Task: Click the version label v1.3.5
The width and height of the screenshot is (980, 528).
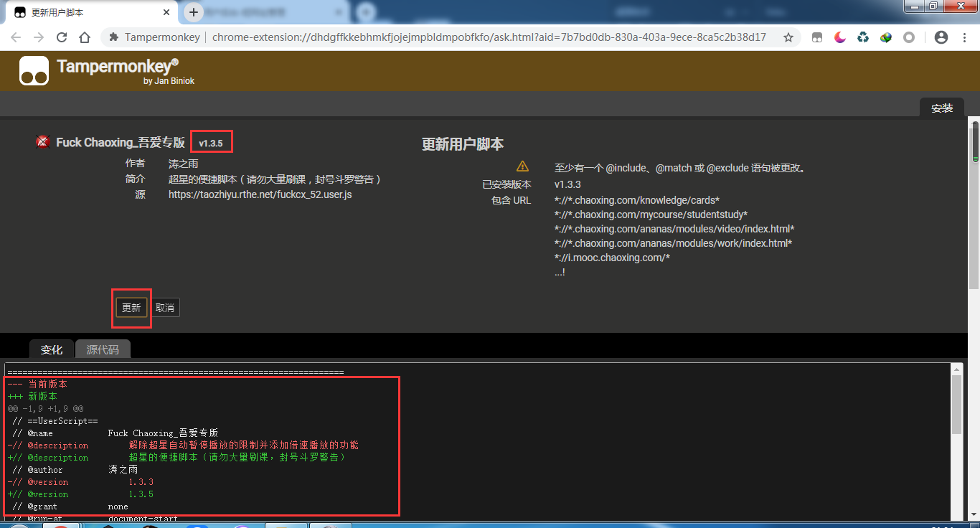Action: (x=211, y=143)
